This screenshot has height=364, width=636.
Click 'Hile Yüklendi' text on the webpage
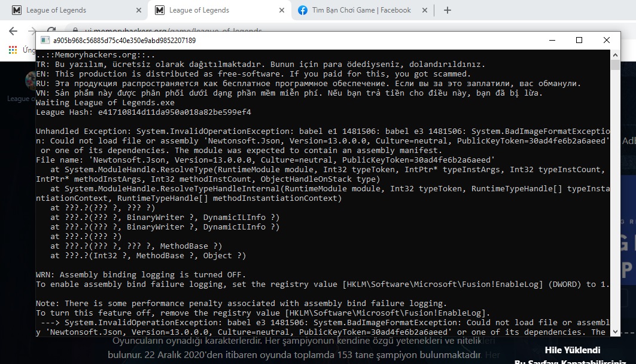click(x=573, y=350)
